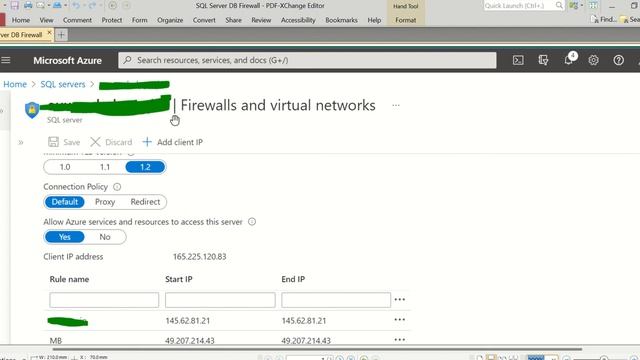Set Connection Policy to Proxy

[x=105, y=202]
